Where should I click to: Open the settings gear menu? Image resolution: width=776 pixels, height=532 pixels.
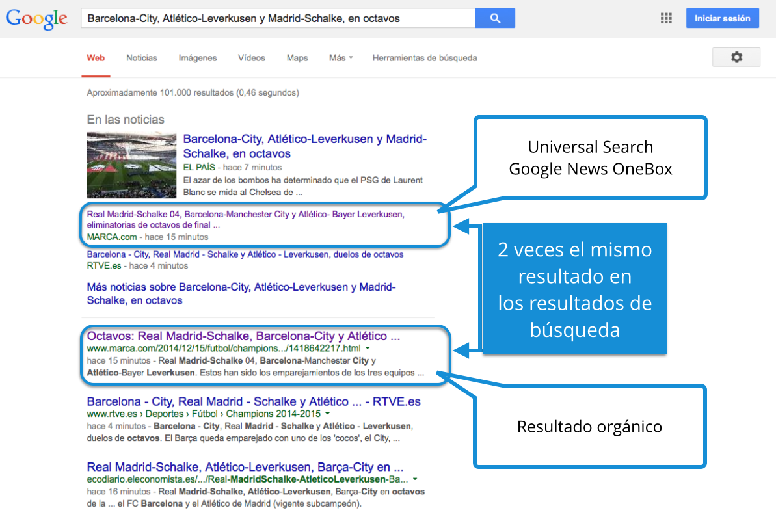pos(736,57)
